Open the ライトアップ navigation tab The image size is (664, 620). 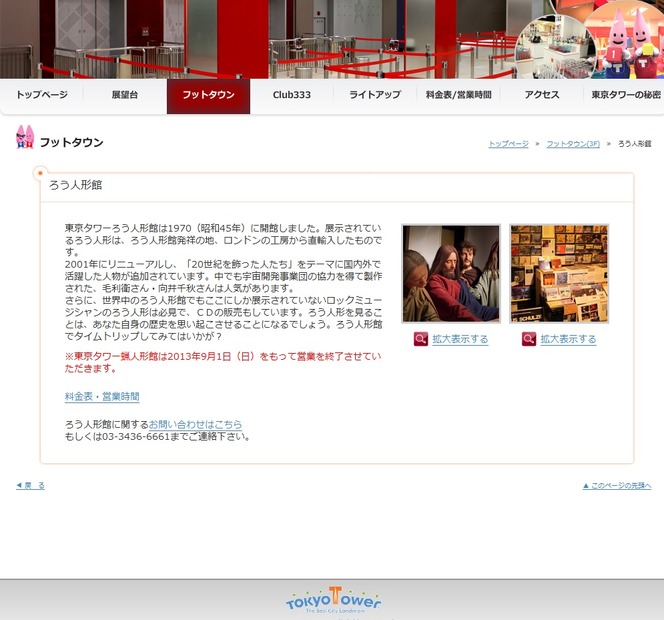(x=375, y=95)
